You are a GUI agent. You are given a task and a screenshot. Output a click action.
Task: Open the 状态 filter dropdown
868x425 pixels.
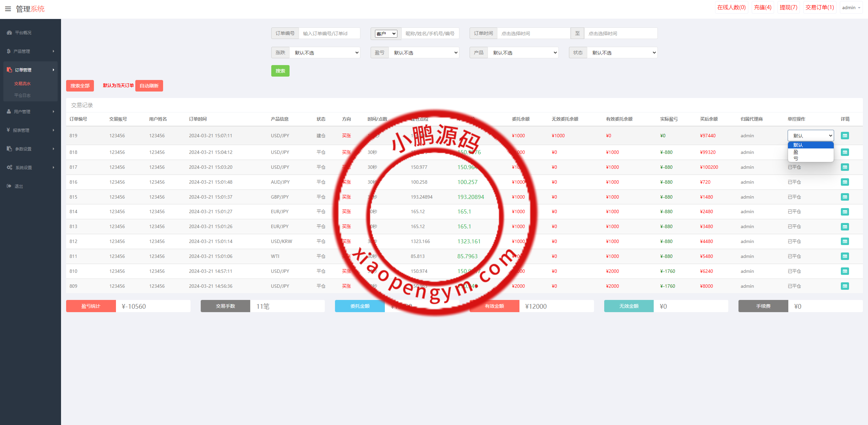622,53
